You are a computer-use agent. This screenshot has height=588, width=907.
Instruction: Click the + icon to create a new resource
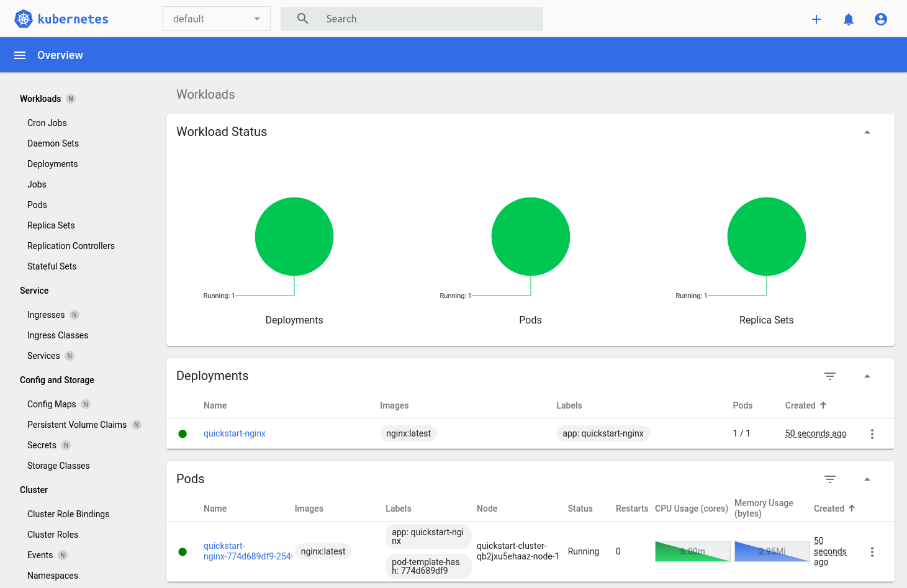[x=816, y=19]
